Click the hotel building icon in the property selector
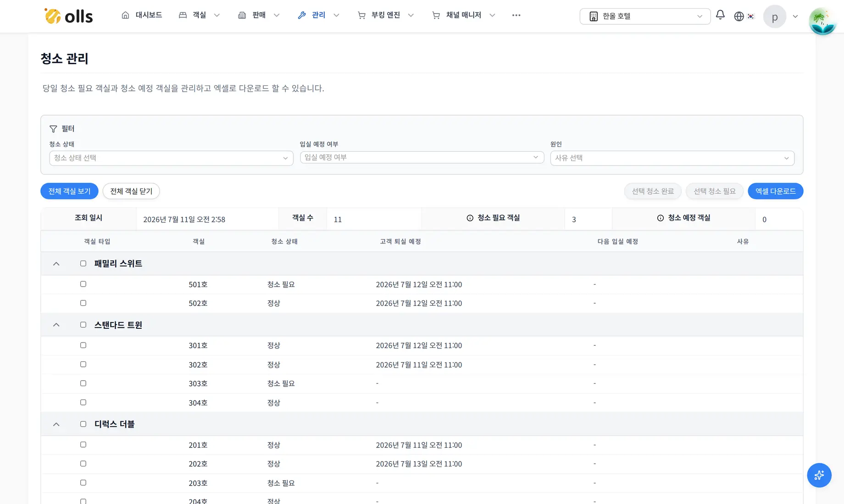The image size is (844, 504). 593,16
